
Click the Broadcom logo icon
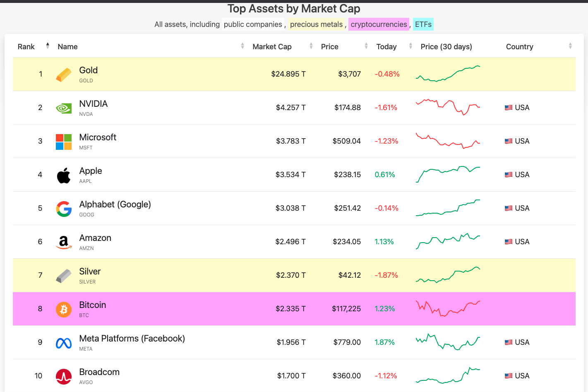[x=64, y=377]
